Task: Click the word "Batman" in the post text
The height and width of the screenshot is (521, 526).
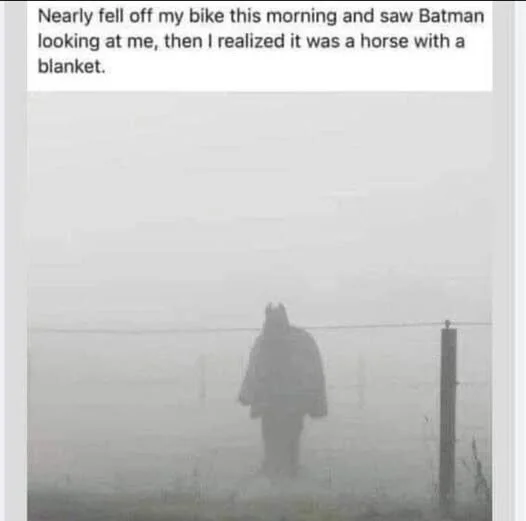Action: click(x=452, y=16)
